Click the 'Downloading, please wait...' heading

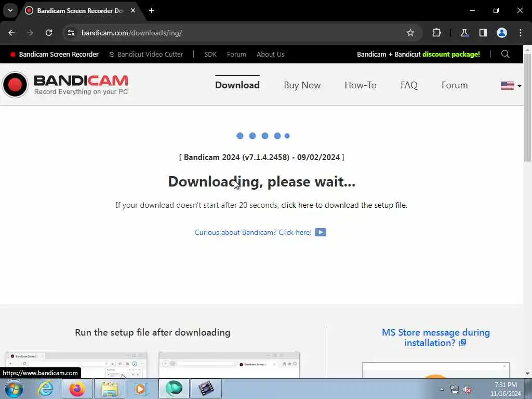coord(262,181)
